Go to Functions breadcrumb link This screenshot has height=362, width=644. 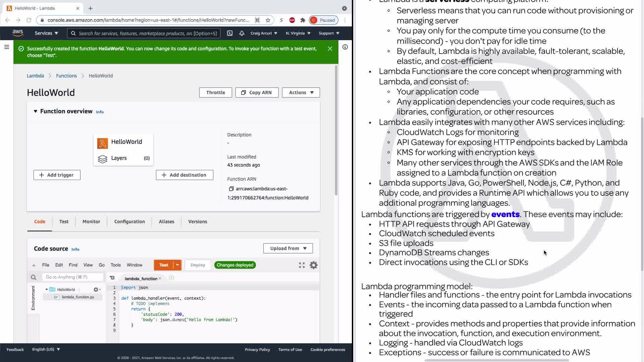66,76
